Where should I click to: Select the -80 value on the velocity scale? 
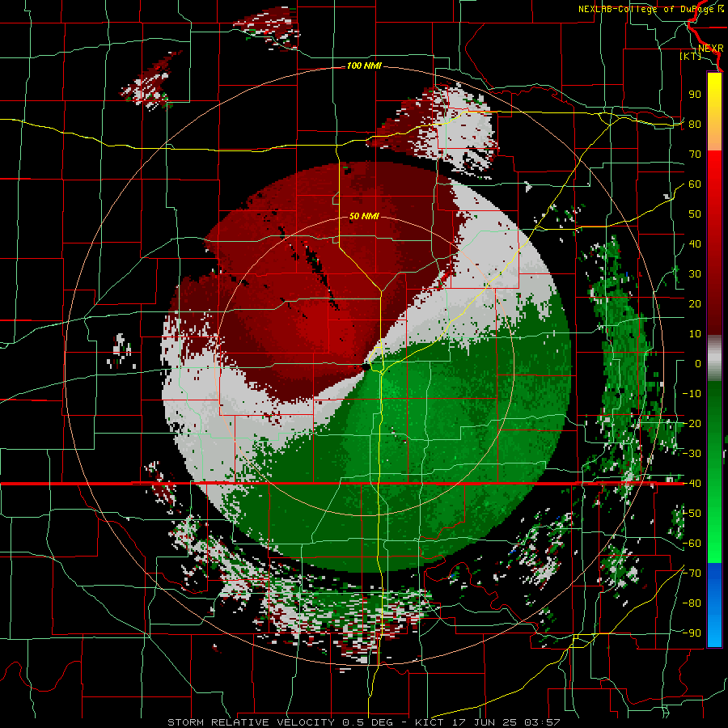tap(692, 603)
